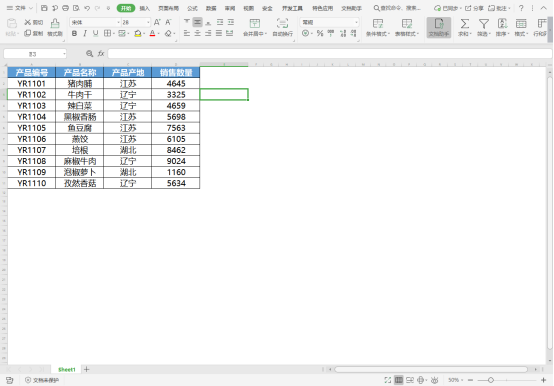Click the formula bar input field
Screen dimensions: 554x386
tap(330, 54)
